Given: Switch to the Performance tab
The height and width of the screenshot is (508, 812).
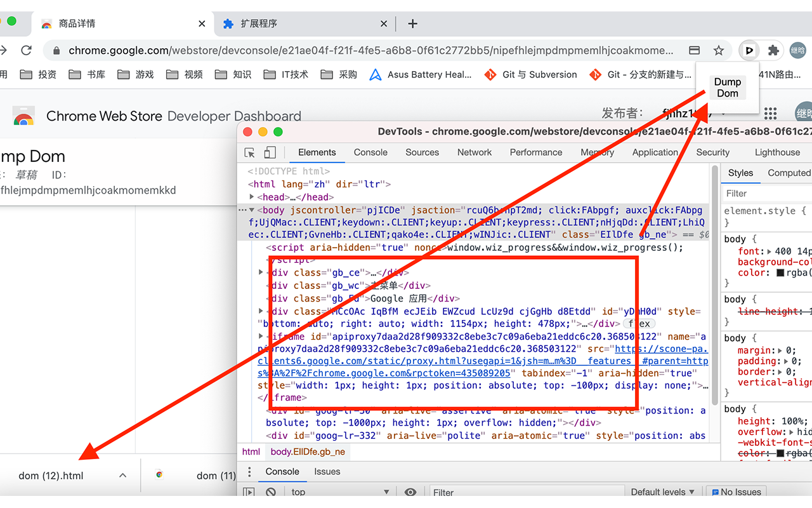Looking at the screenshot, I should (x=536, y=152).
